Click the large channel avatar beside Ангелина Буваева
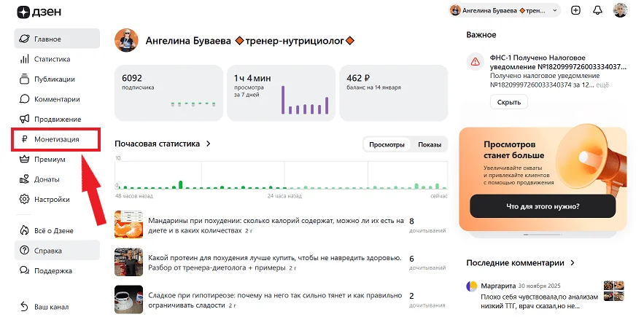Viewport: 644px width, 317px height. 126,40
